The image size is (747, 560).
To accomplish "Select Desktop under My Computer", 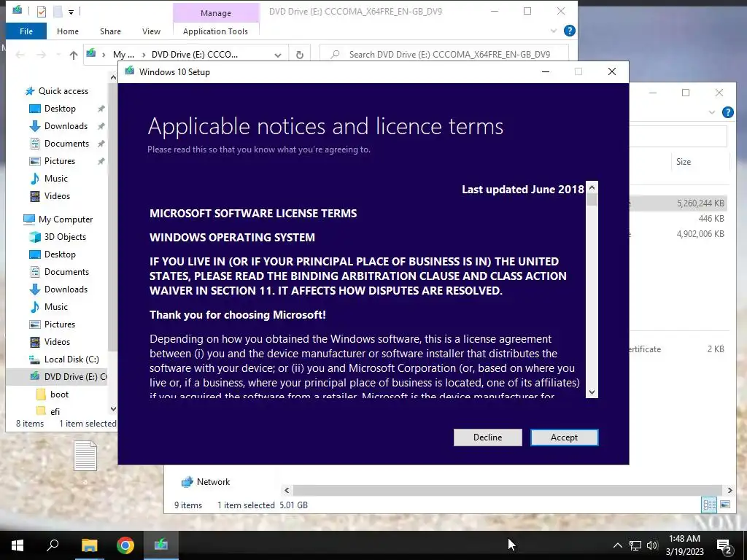I will (x=60, y=254).
